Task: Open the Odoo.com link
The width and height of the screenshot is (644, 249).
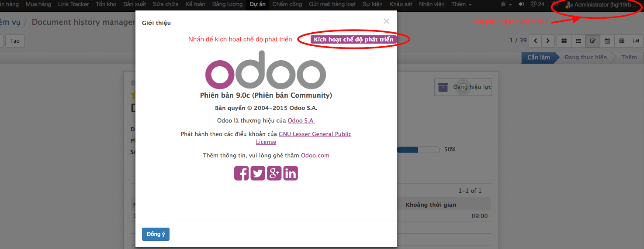Action: (x=315, y=155)
